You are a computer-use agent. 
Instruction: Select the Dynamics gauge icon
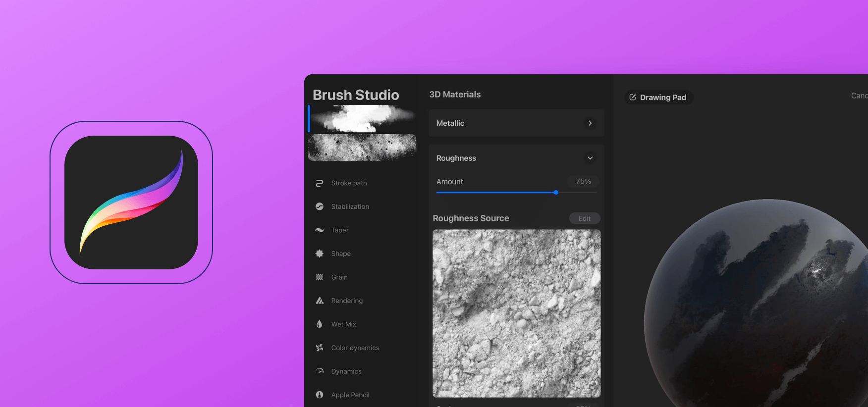tap(320, 371)
